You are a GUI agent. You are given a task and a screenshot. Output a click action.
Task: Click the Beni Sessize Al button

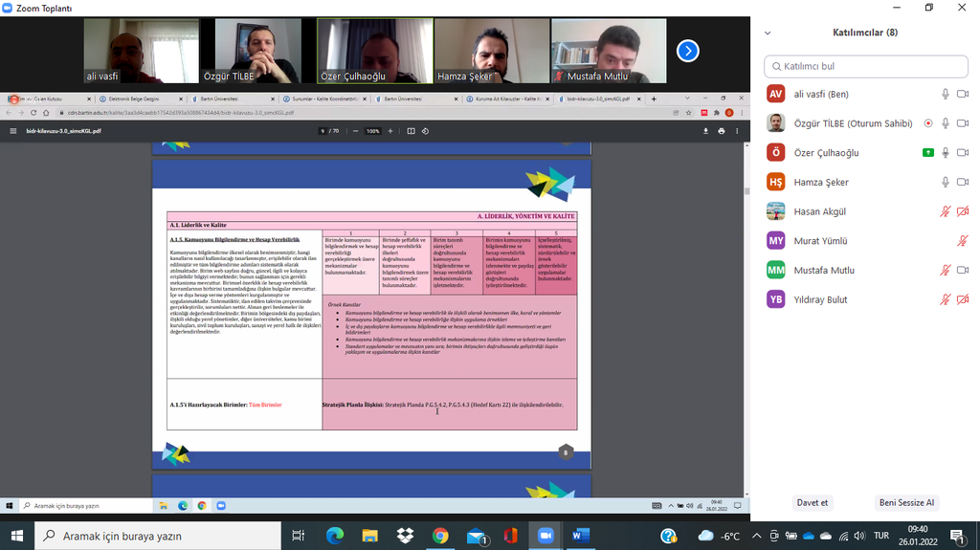pyautogui.click(x=906, y=502)
